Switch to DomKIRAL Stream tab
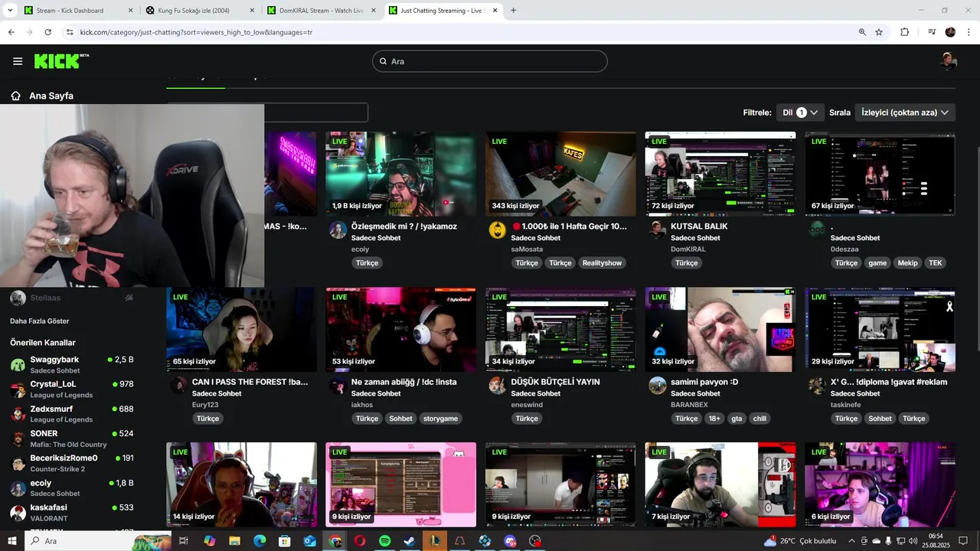Image resolution: width=980 pixels, height=551 pixels. point(320,11)
